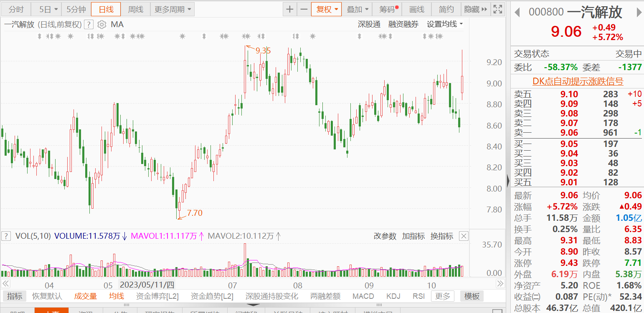Viewport: 644px width, 313px height.
Task: Switch to 分时 intraday view
Action: (x=16, y=9)
